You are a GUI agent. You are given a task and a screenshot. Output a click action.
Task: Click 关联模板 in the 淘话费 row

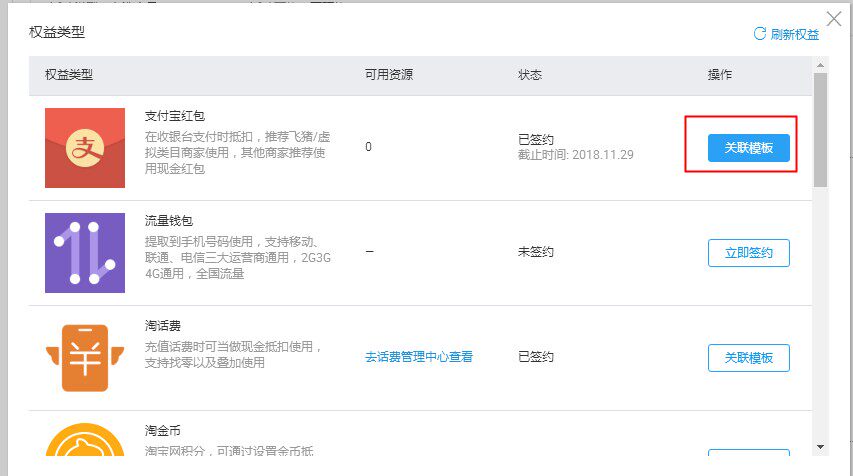coord(748,358)
